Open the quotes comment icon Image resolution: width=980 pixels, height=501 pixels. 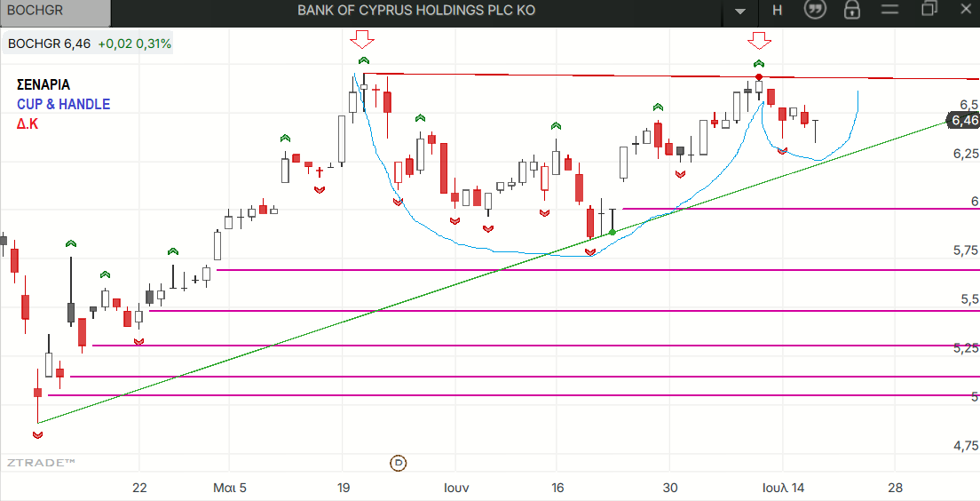tap(814, 10)
